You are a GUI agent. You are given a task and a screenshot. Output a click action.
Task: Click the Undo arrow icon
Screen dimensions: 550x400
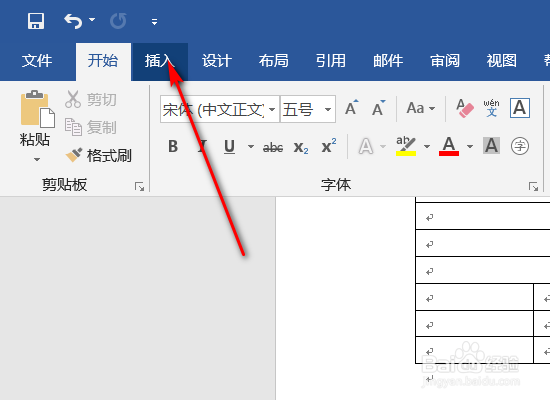point(73,21)
